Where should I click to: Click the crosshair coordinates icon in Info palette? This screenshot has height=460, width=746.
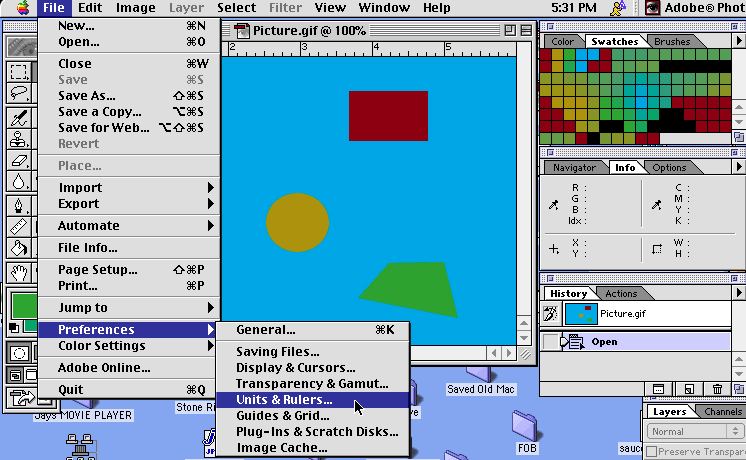click(x=554, y=249)
